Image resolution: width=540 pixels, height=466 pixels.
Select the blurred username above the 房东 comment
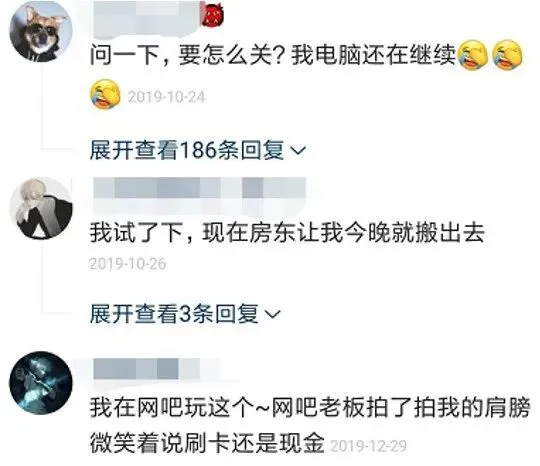click(199, 194)
